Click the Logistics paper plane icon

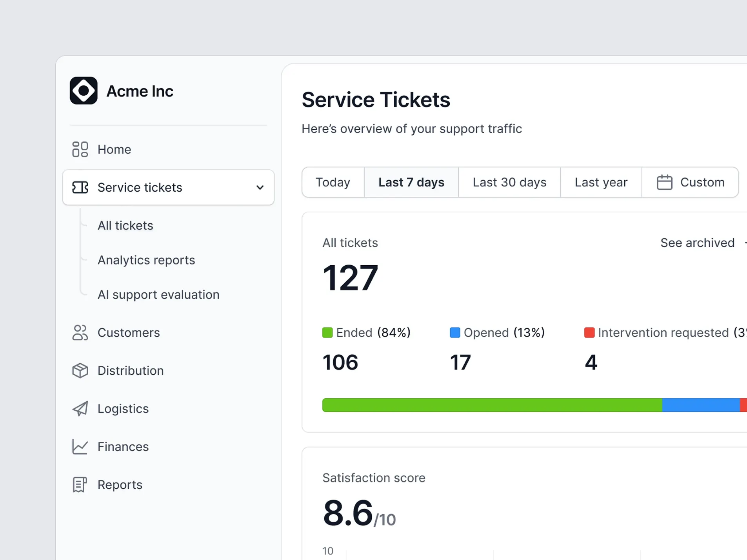pyautogui.click(x=80, y=408)
